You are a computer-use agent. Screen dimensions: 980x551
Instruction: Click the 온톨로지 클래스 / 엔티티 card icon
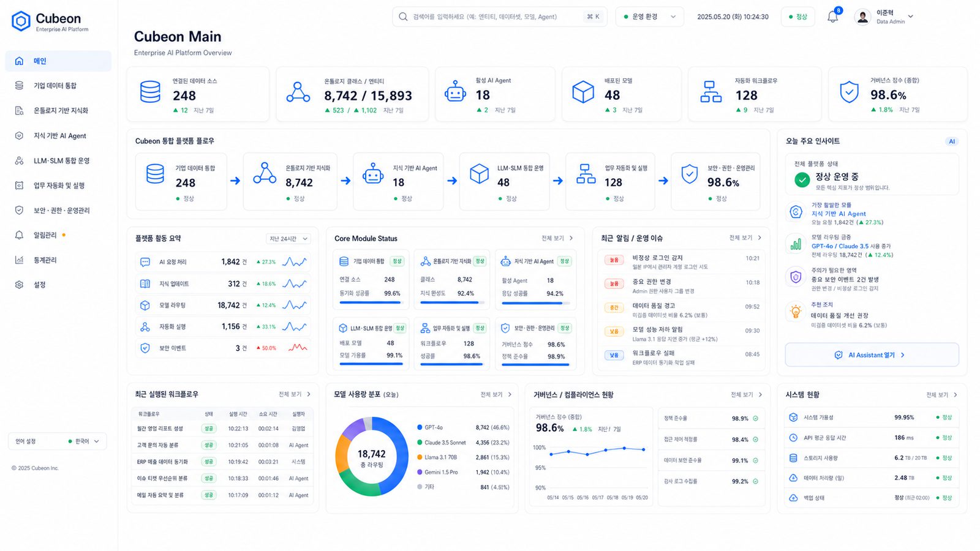click(x=298, y=92)
